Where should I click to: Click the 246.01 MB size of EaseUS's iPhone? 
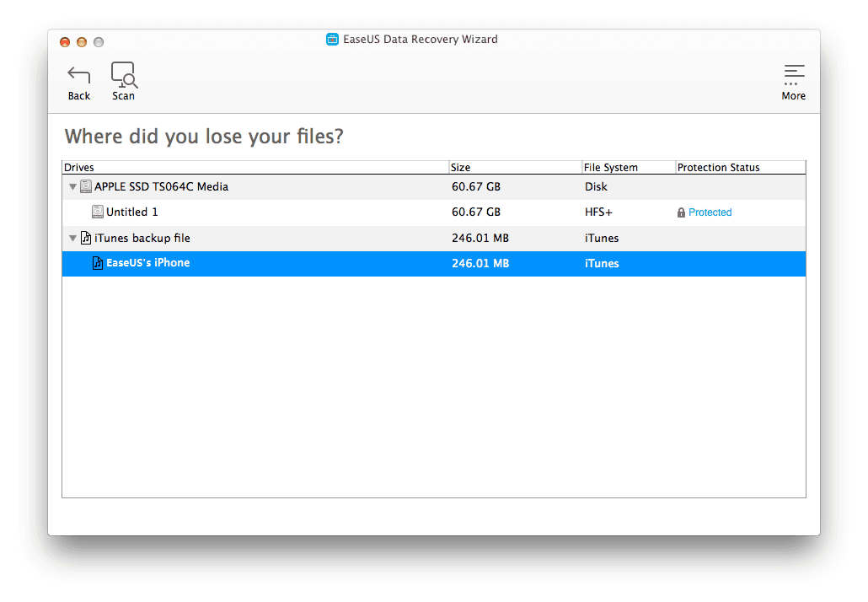tap(480, 264)
